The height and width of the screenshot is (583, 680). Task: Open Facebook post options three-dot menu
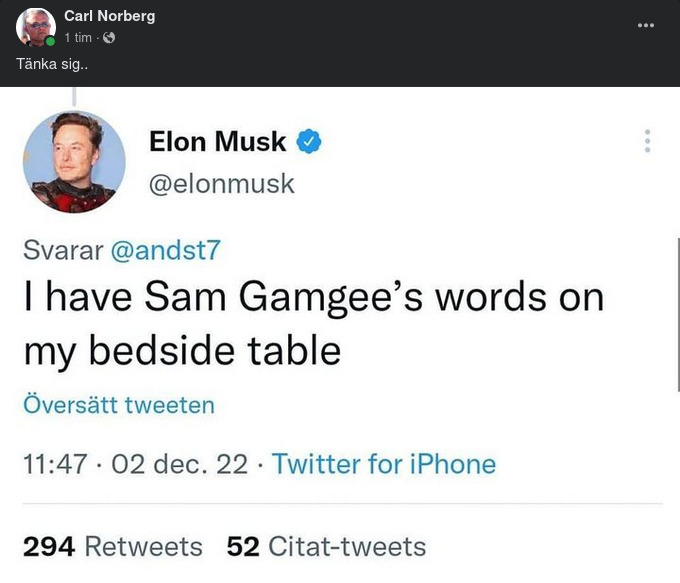645,24
